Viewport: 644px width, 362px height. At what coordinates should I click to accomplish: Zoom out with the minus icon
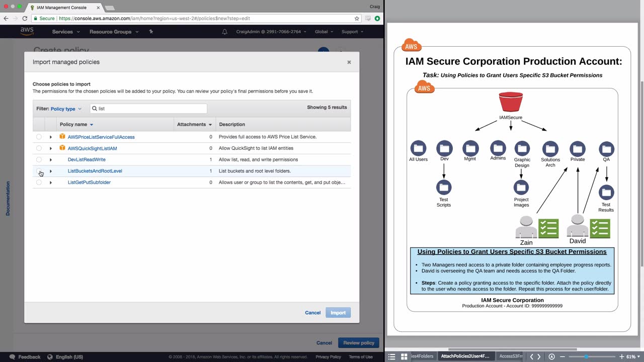click(562, 356)
